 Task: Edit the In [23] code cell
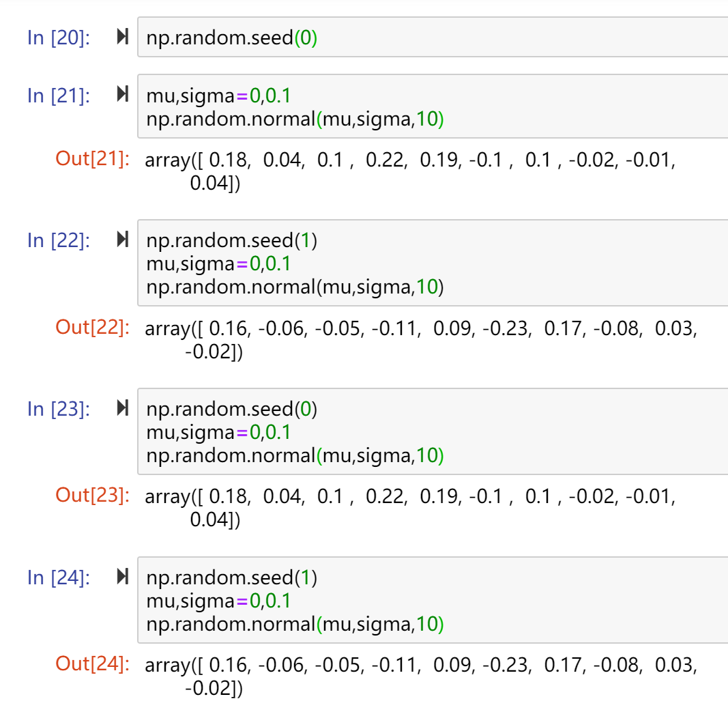point(433,431)
